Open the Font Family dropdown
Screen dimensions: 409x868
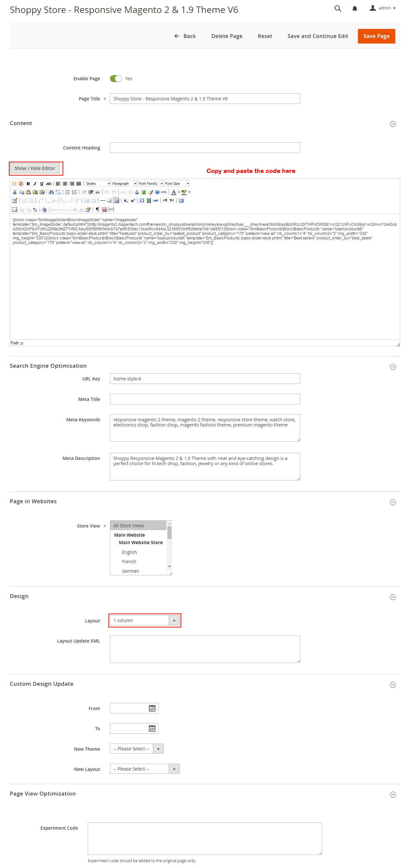151,184
